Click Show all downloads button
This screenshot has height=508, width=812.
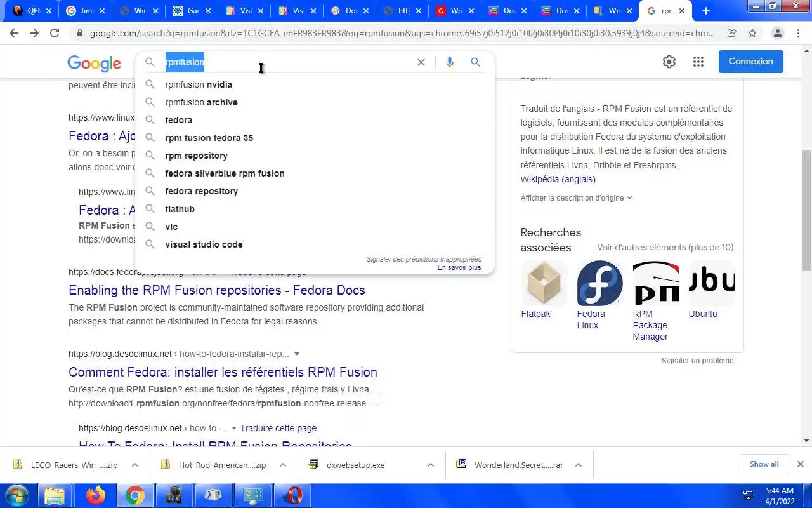(764, 464)
